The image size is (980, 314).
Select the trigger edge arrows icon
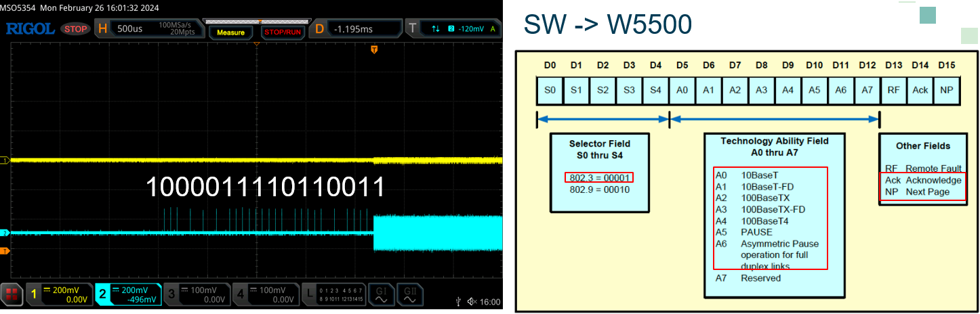tap(436, 28)
